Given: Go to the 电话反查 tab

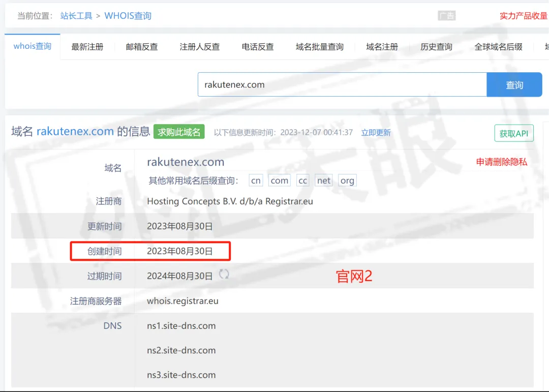Looking at the screenshot, I should coord(258,47).
